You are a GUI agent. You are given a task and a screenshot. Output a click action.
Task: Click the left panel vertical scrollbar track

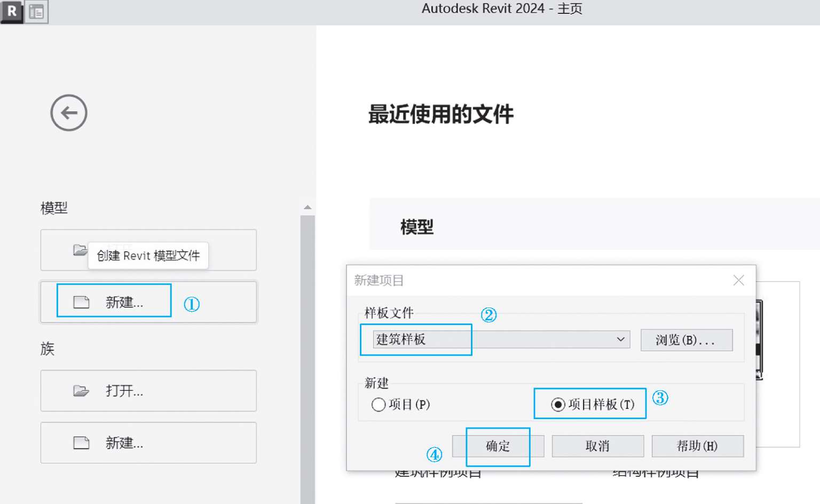point(307,359)
